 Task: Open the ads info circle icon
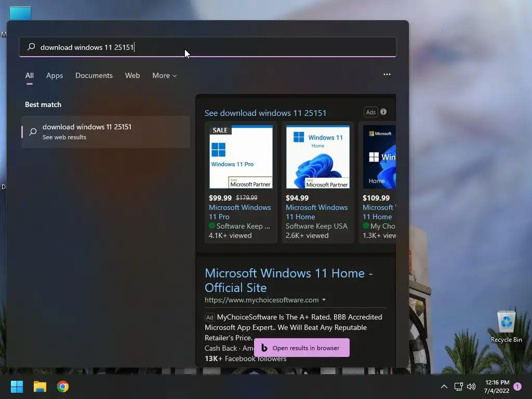pyautogui.click(x=383, y=112)
